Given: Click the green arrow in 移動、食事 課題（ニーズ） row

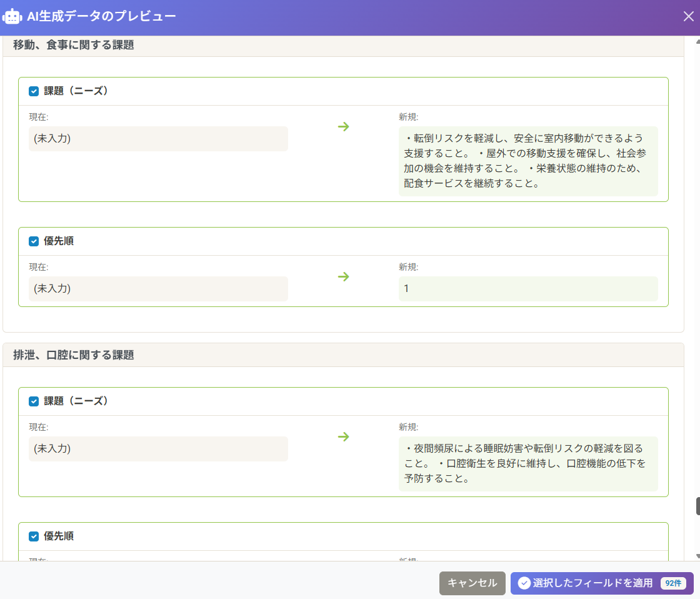Looking at the screenshot, I should point(343,127).
